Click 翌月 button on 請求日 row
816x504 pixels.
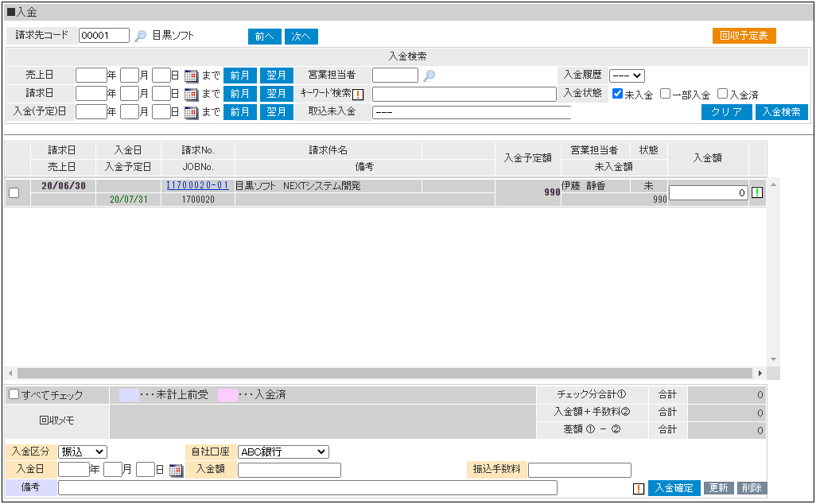(276, 94)
